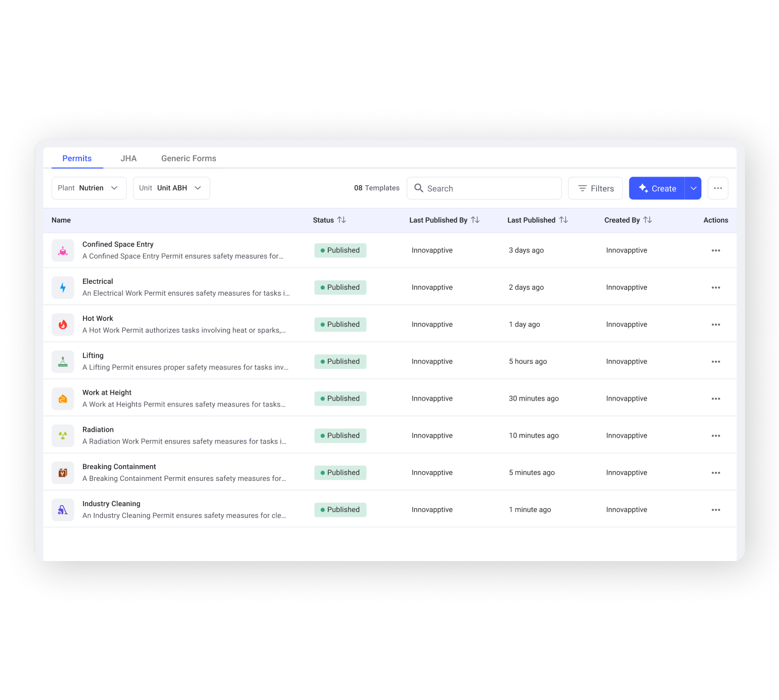Click the Confined Space Entry permit icon

tap(63, 251)
